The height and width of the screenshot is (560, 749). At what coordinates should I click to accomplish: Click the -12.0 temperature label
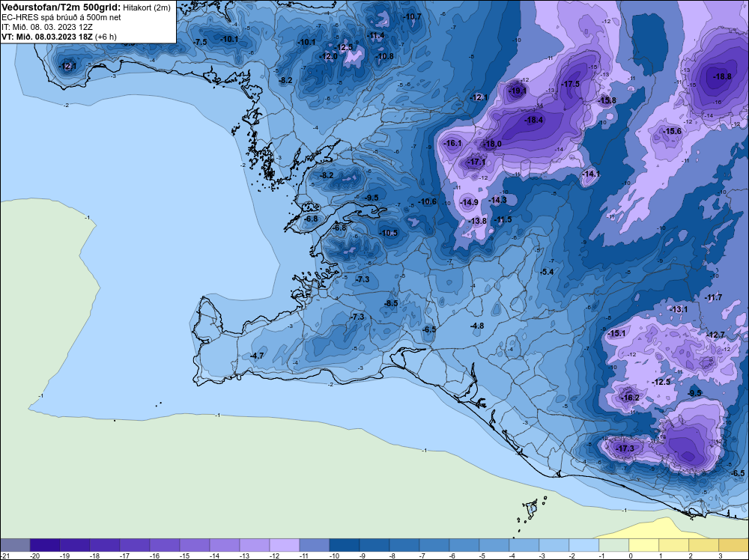click(x=329, y=56)
